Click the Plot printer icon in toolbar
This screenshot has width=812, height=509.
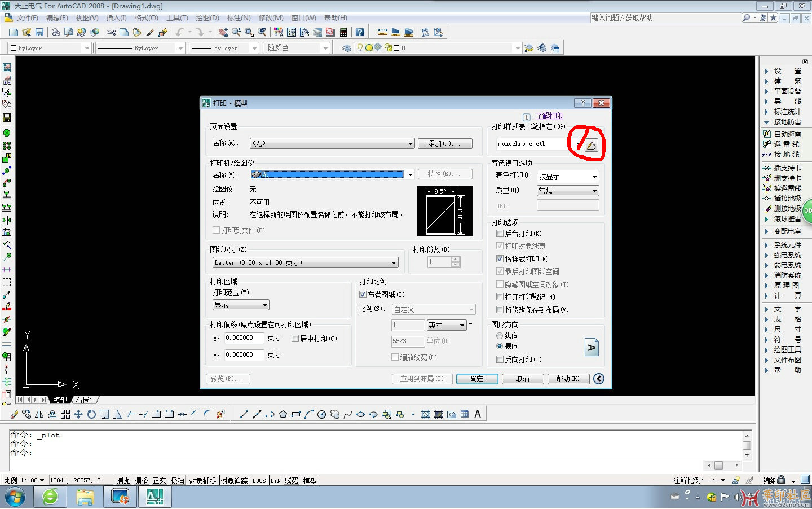[55, 33]
